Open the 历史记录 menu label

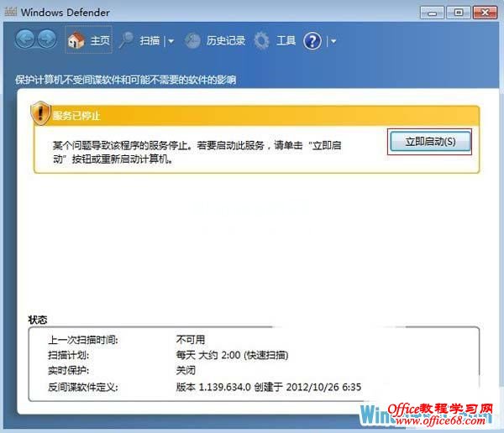pyautogui.click(x=226, y=40)
